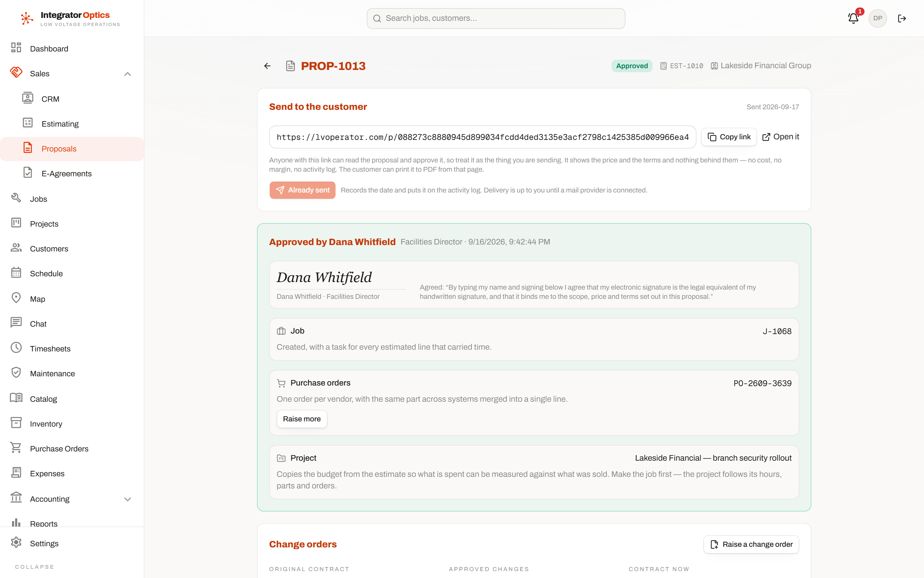Click the Proposals document icon
This screenshot has width=924, height=578.
[x=27, y=148]
